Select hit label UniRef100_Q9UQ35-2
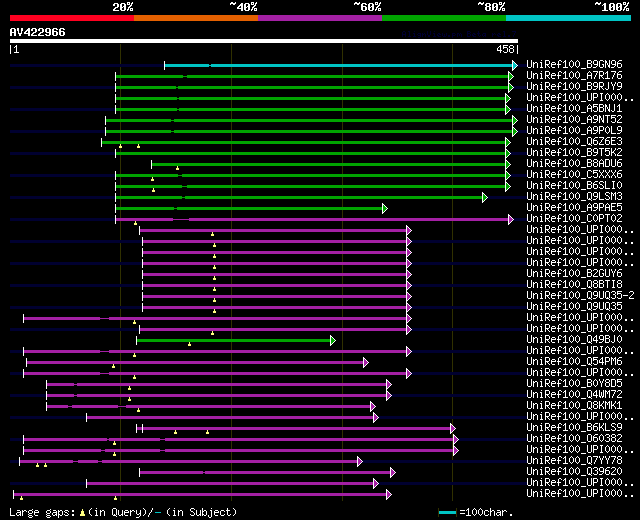 [x=580, y=296]
